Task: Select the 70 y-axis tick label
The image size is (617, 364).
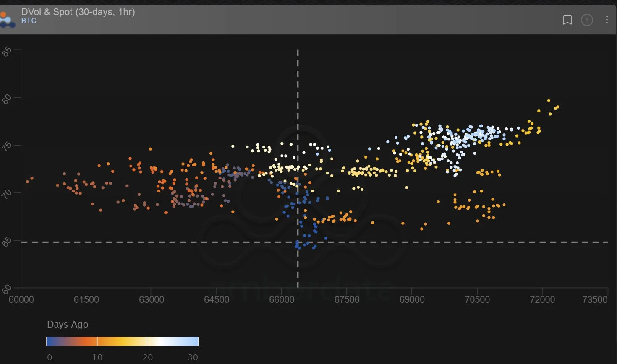Action: [7, 195]
